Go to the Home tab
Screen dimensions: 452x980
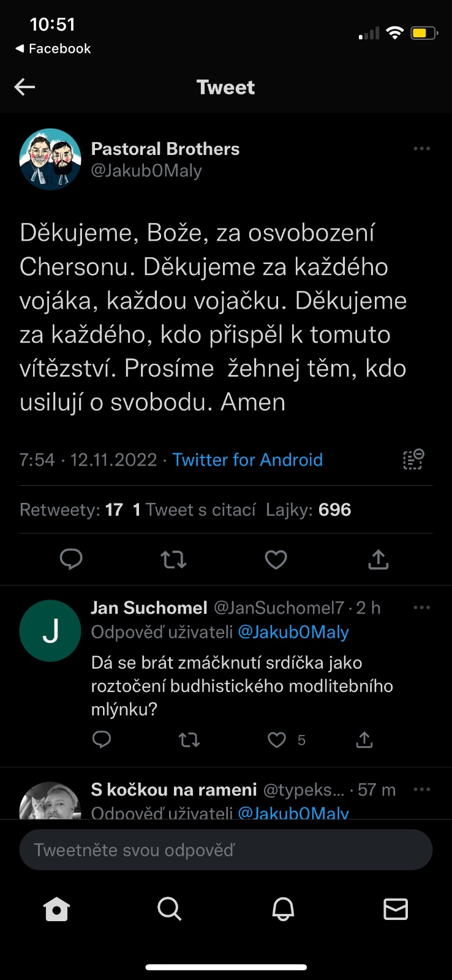click(x=57, y=910)
